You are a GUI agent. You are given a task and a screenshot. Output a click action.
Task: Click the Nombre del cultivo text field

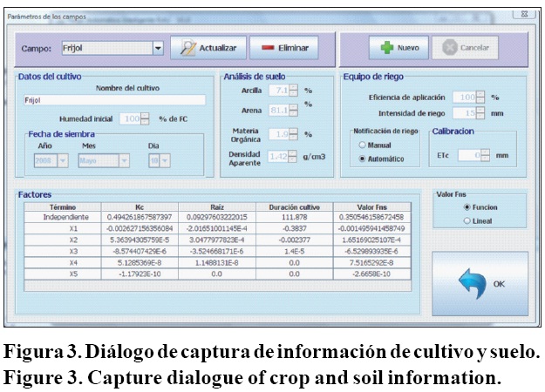113,100
